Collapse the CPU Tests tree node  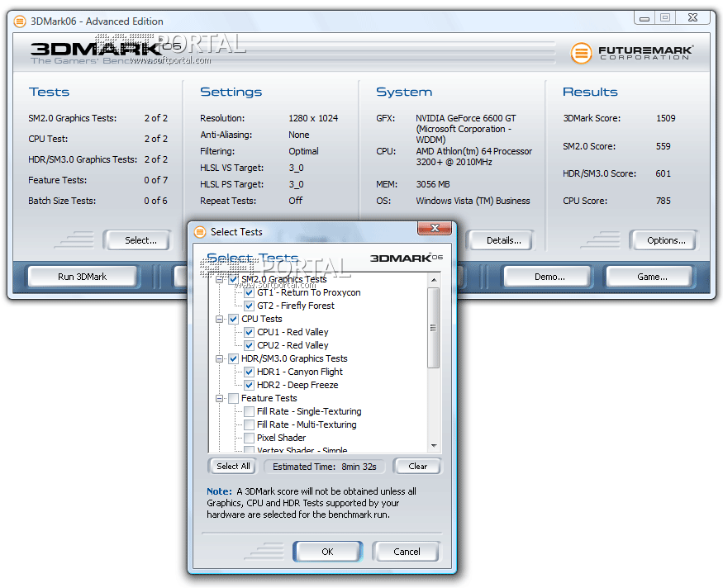click(220, 319)
